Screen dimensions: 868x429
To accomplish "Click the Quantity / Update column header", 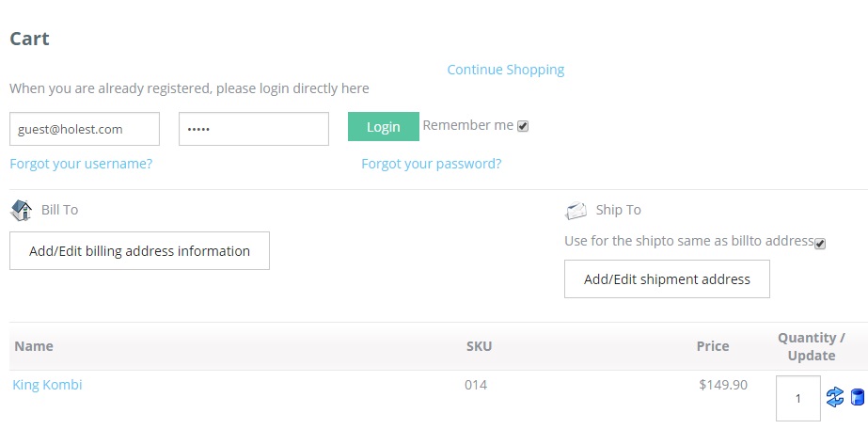I will tap(812, 346).
